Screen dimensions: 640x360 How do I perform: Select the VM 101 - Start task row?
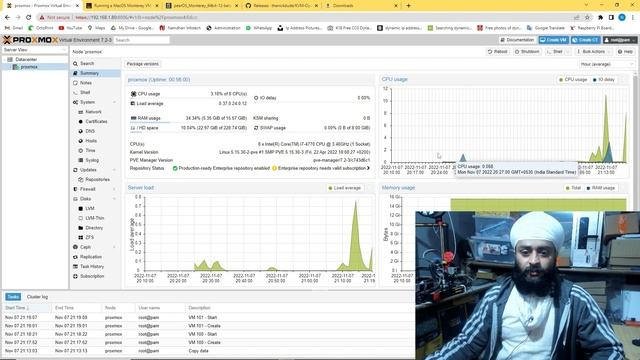coord(208,318)
